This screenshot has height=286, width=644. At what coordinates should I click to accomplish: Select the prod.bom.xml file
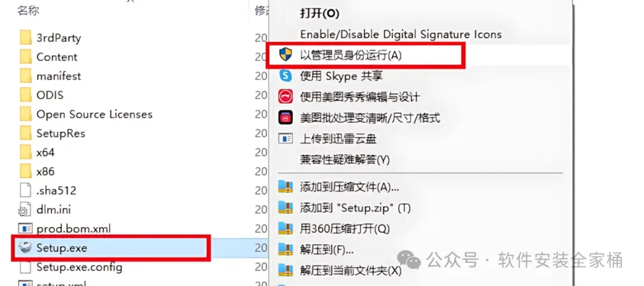(73, 229)
